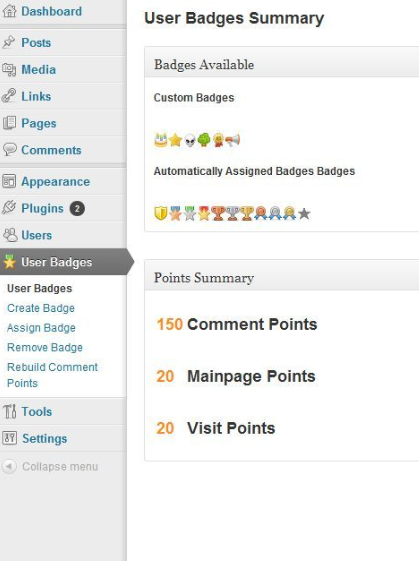Screen dimensions: 419x561
Task: Select the bronze star medal badge
Action: (175, 214)
